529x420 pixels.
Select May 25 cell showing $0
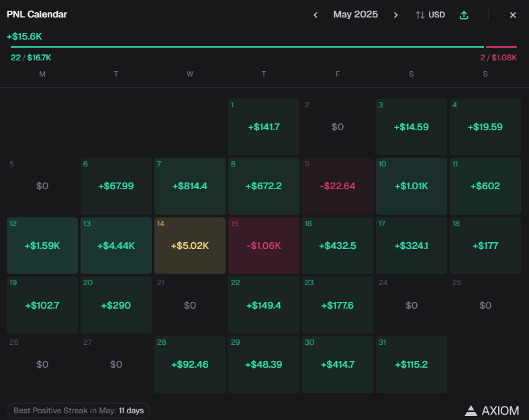coord(485,305)
